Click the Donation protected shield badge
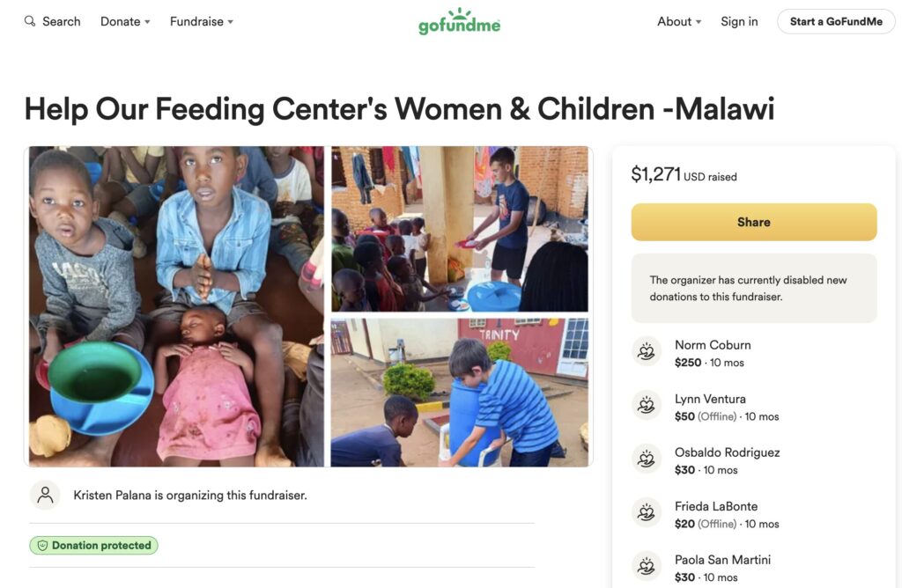The width and height of the screenshot is (902, 588). point(93,546)
